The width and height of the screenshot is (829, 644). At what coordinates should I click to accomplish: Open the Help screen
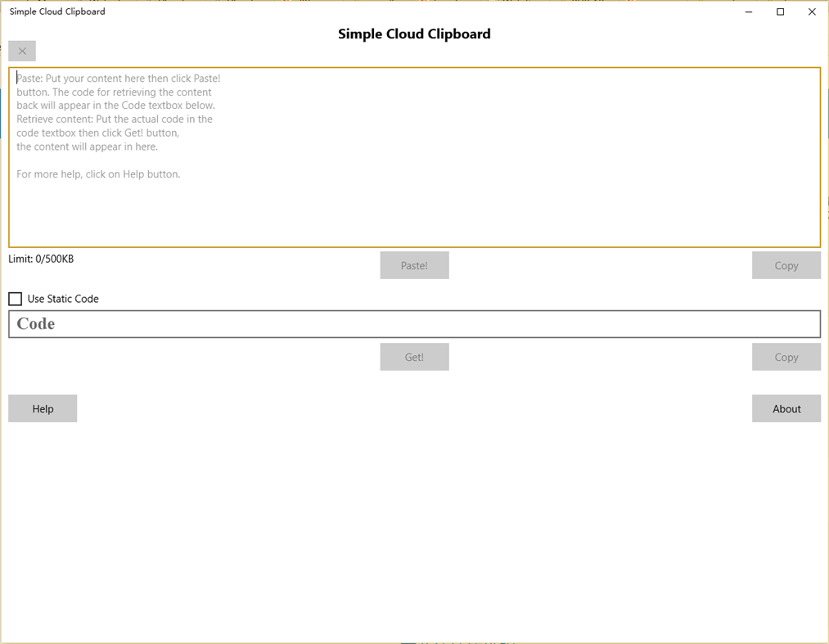(x=42, y=408)
